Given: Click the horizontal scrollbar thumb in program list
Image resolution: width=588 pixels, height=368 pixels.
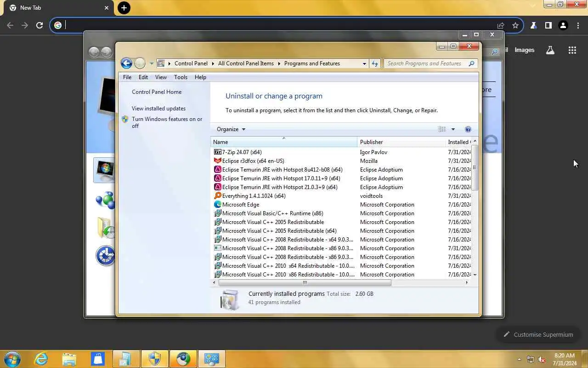Looking at the screenshot, I should 305,282.
